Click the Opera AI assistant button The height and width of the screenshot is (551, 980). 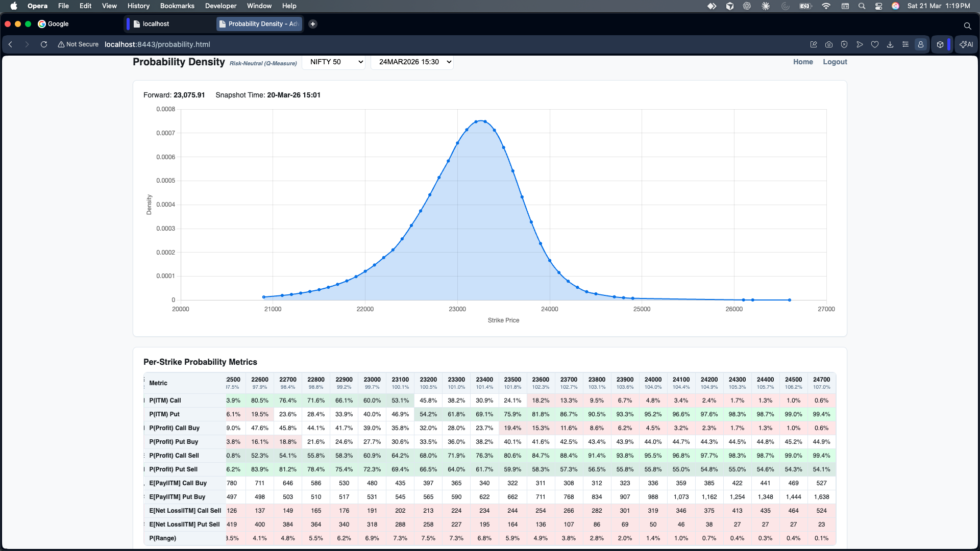coord(966,44)
